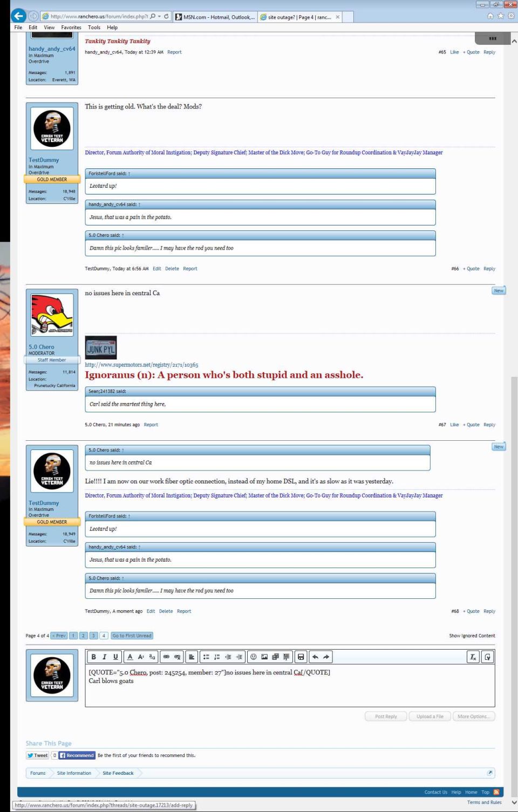Open the File menu

[18, 28]
